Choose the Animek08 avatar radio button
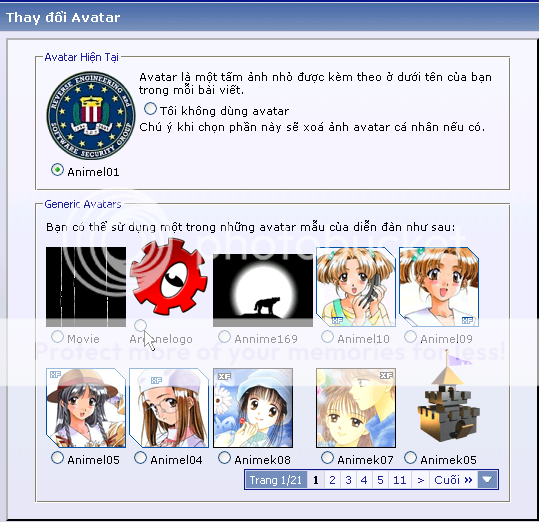The height and width of the screenshot is (522, 539). [224, 458]
